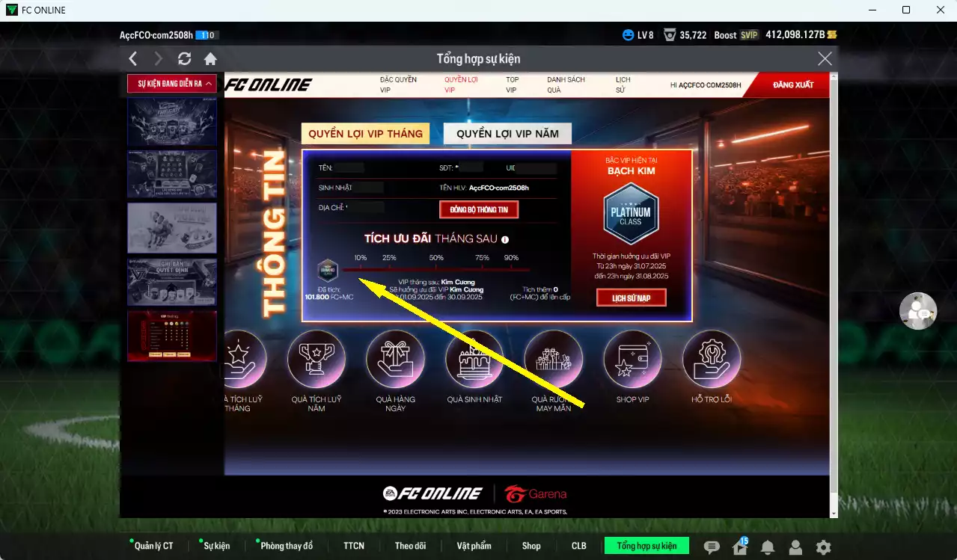Click the HI AÇCFCO-COM2508H greeting text
This screenshot has width=957, height=560.
(x=706, y=85)
